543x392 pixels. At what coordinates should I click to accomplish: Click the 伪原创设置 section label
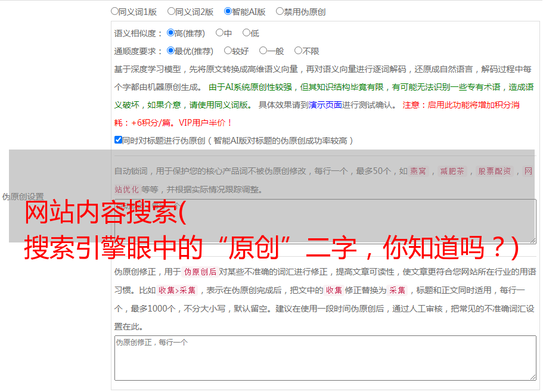[23, 197]
